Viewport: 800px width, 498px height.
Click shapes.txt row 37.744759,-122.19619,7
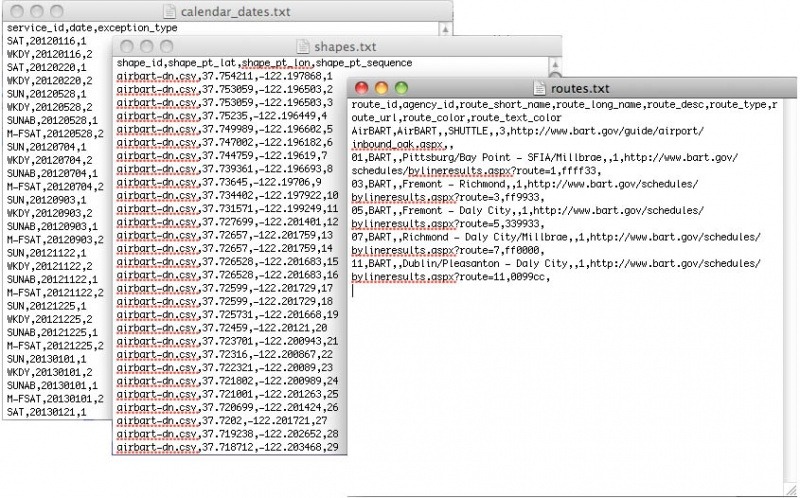222,156
